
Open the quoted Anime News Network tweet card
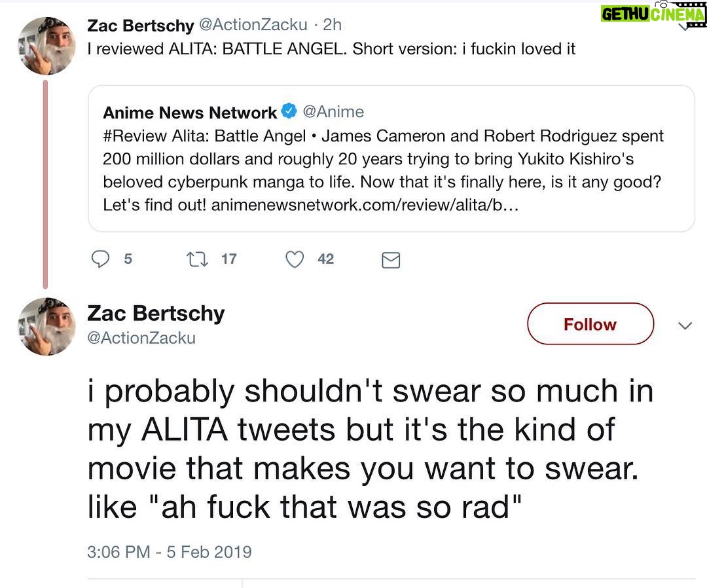(x=391, y=170)
